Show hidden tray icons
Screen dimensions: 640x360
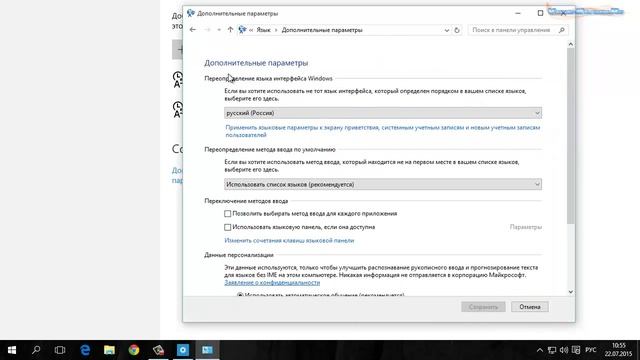pos(540,350)
